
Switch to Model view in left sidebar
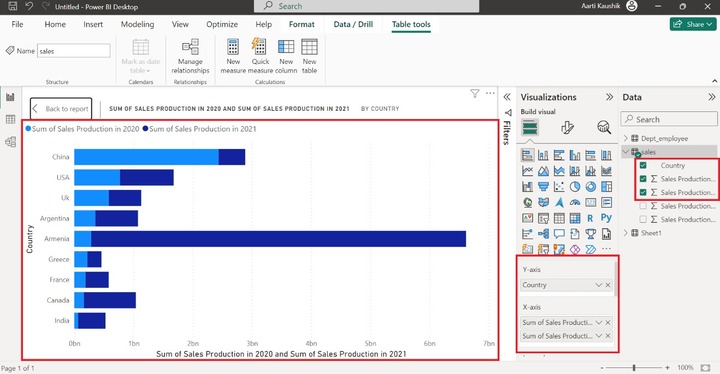pos(10,142)
